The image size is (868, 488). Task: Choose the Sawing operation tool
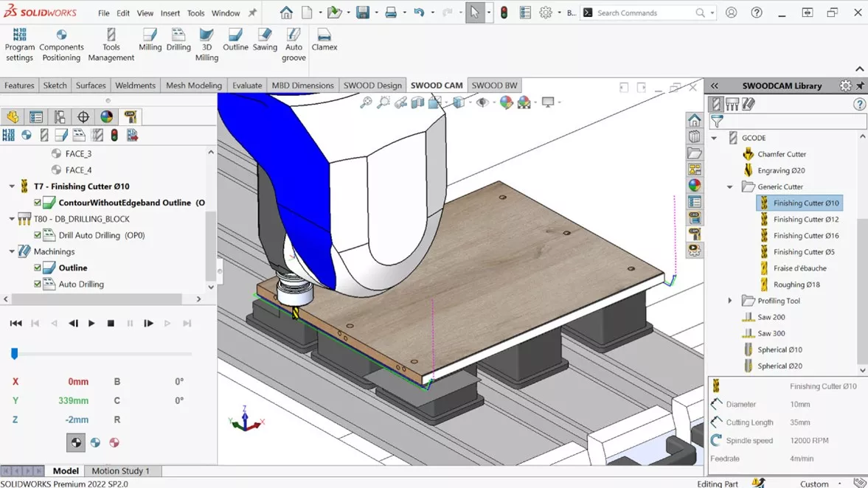(x=265, y=41)
